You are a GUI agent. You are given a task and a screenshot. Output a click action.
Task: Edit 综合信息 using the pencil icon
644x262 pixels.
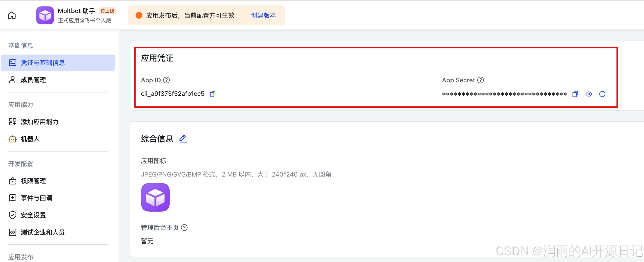(x=183, y=138)
